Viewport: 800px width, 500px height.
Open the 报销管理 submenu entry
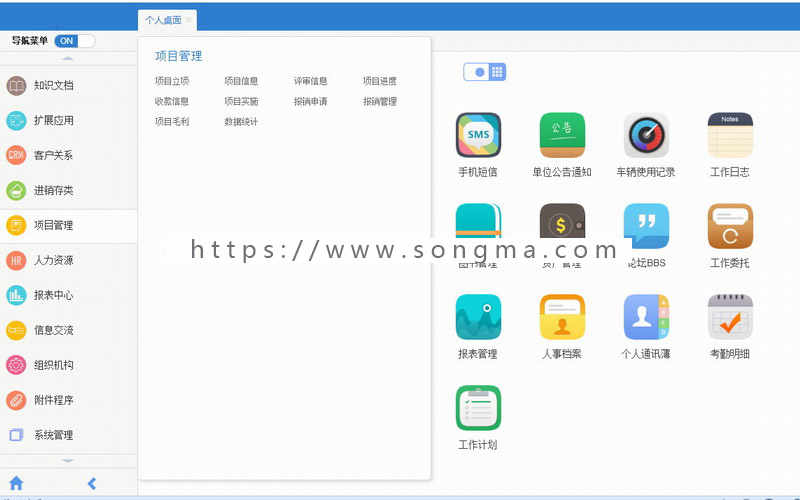click(x=380, y=102)
